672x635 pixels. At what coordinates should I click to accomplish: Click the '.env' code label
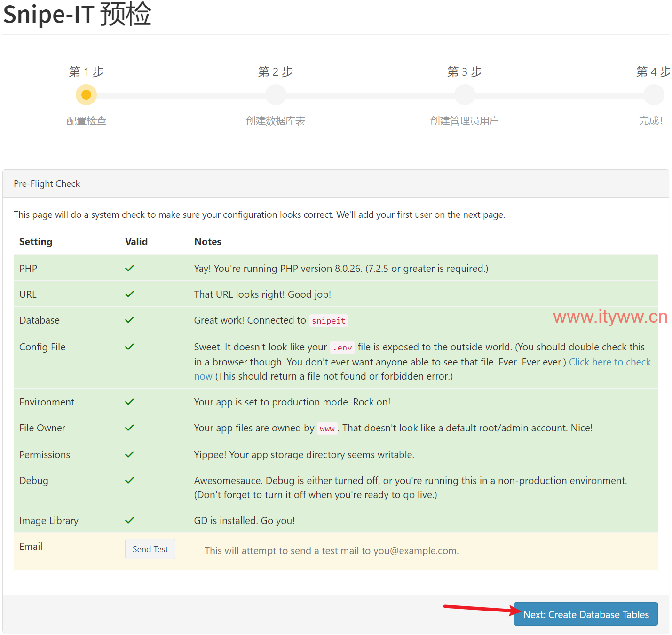pos(342,348)
